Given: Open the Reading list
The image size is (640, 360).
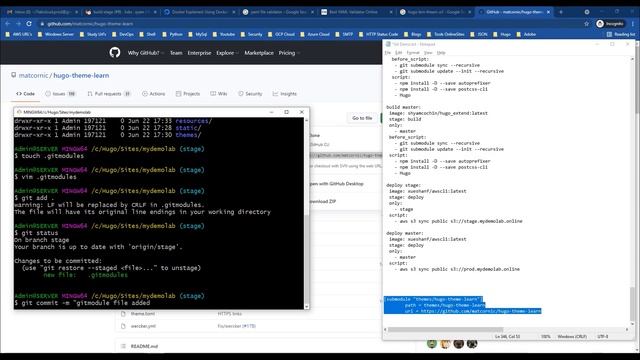Looking at the screenshot, I should tap(621, 34).
